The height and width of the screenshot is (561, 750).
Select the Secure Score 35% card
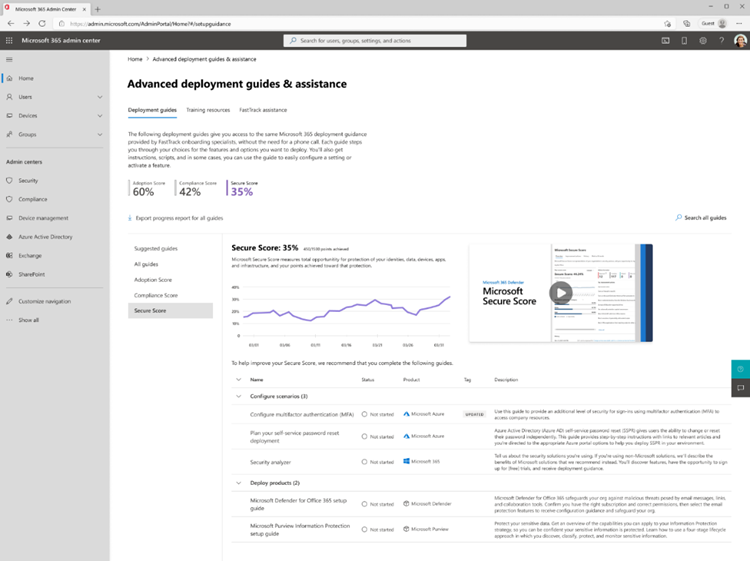pyautogui.click(x=243, y=189)
